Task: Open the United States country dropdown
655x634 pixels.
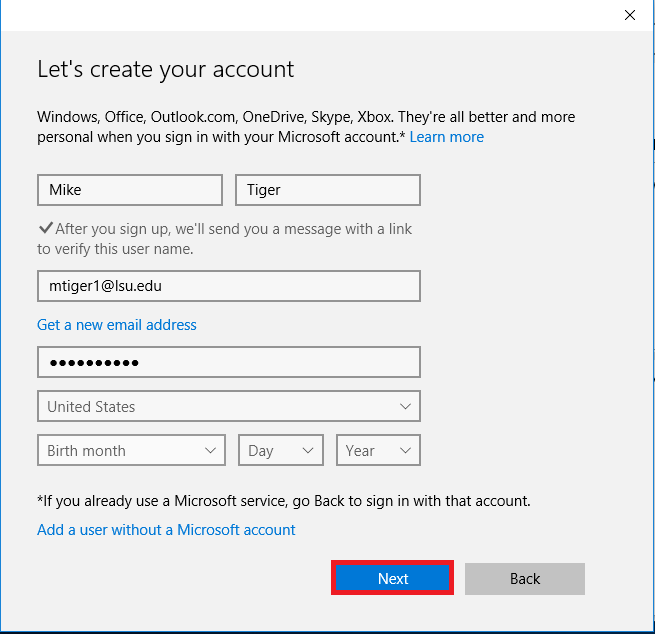Action: (x=229, y=406)
